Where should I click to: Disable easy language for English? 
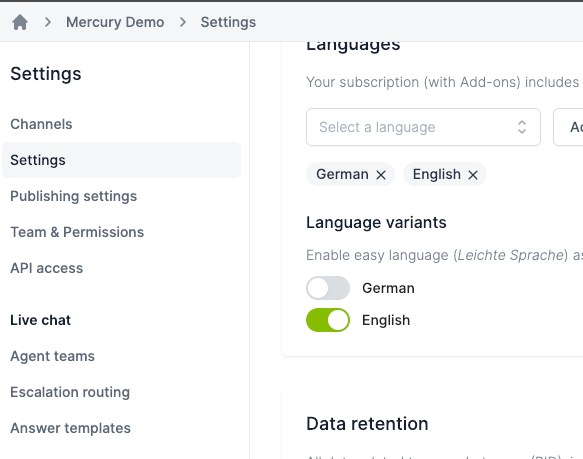[x=328, y=320]
